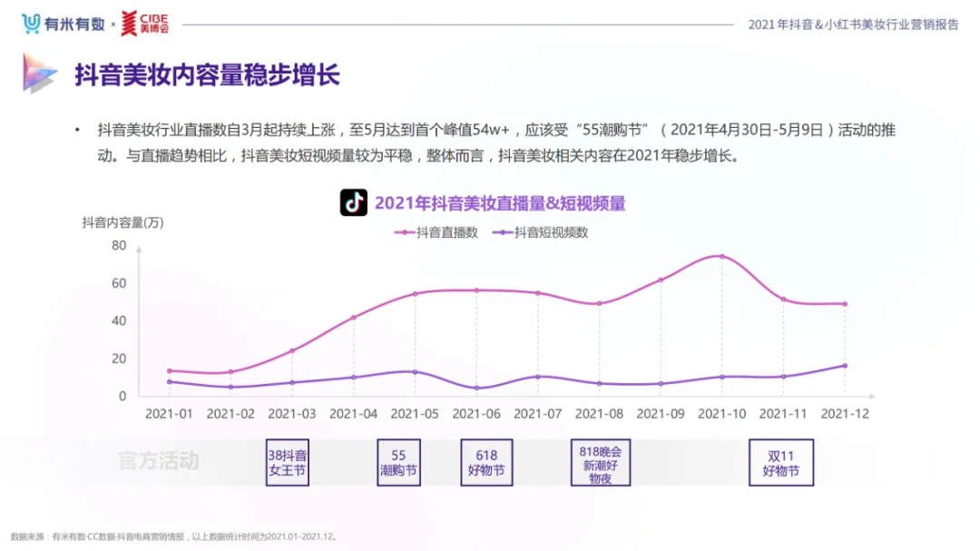Viewport: 980px width, 551px height.
Task: Click the 有米有数 shopping-cart logo
Action: (x=64, y=24)
